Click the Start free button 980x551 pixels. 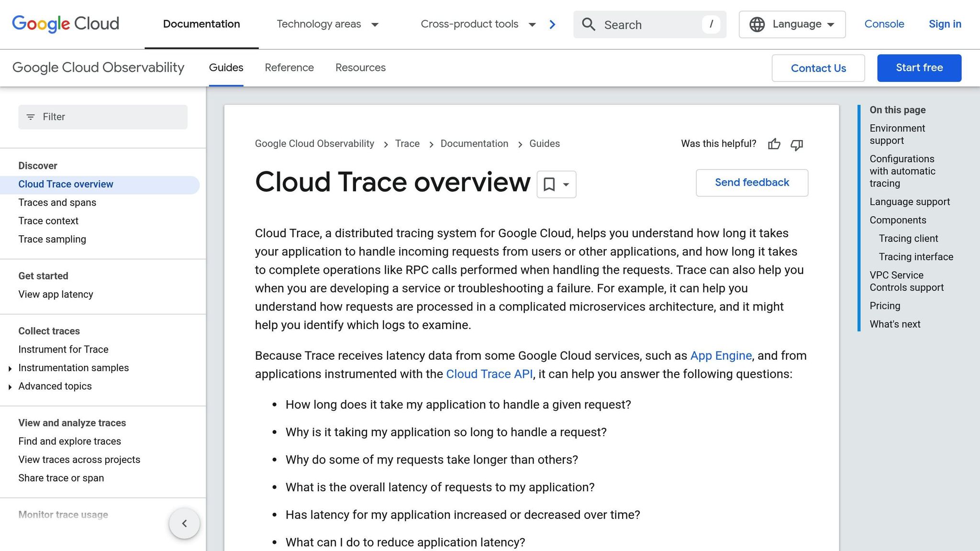coord(919,68)
